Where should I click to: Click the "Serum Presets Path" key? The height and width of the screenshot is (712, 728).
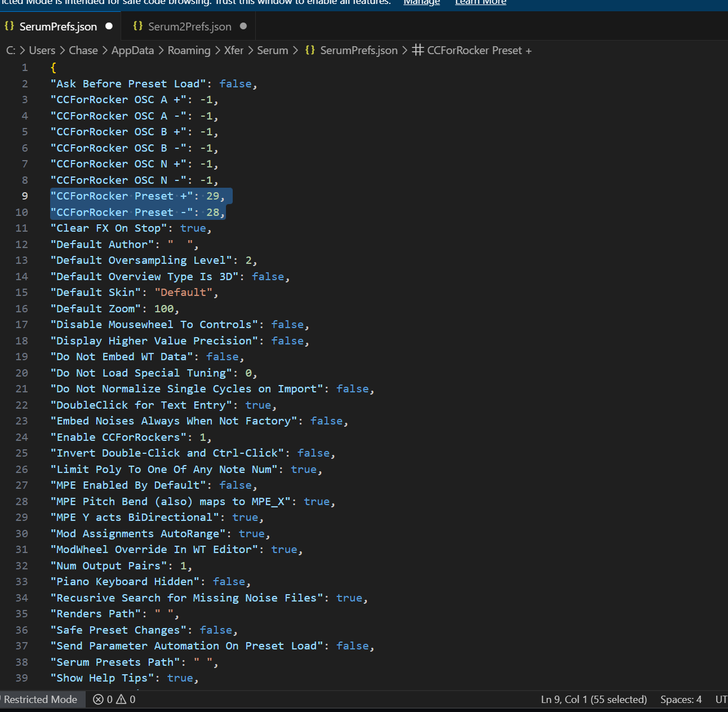115,662
